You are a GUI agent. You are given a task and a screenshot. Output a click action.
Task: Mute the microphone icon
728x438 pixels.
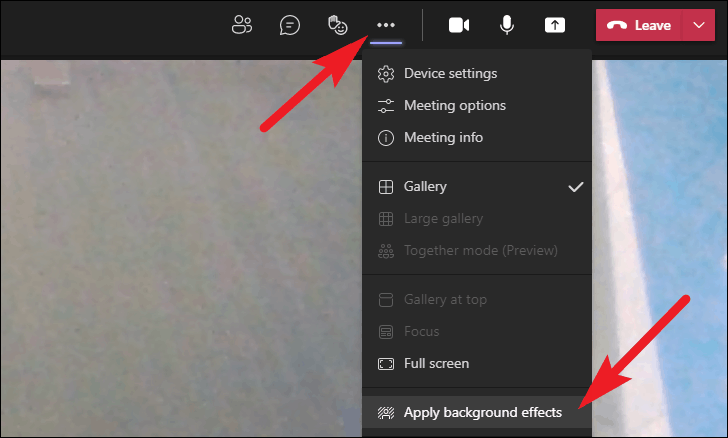click(507, 25)
